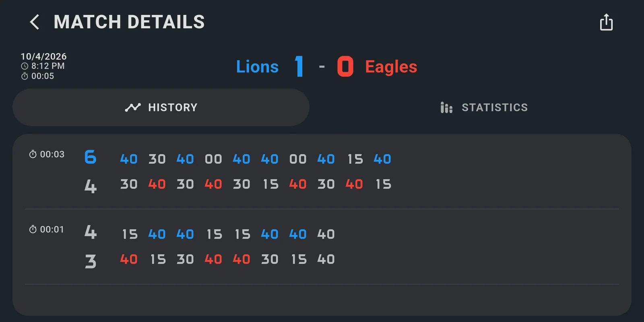Click the match date 10/4/2026
644x322 pixels.
click(43, 56)
